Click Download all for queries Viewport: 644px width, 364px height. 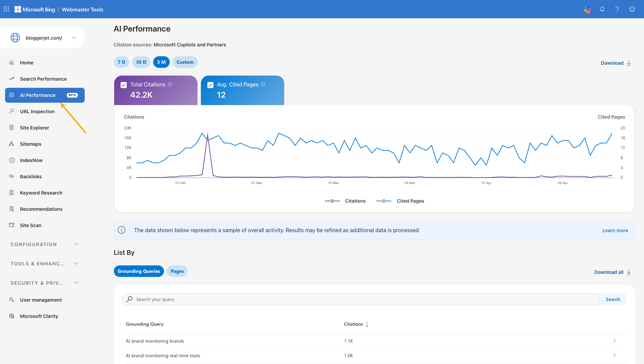click(612, 272)
